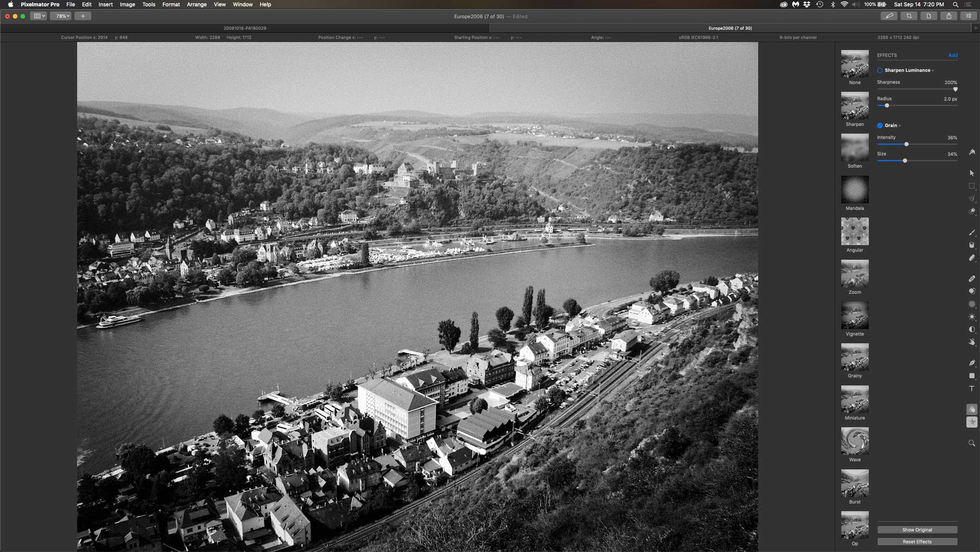Select the Rectangular Selection tool
Image resolution: width=980 pixels, height=552 pixels.
[x=972, y=186]
